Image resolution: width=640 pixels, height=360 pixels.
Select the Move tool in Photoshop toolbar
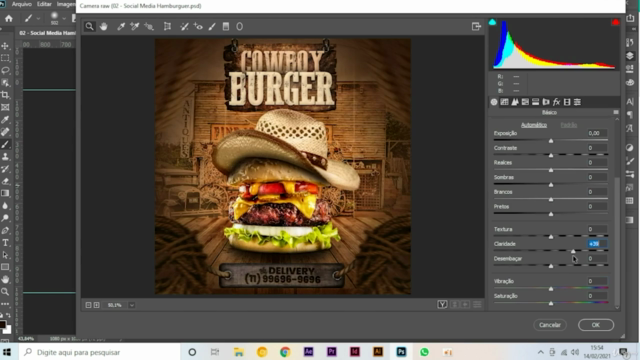(5, 46)
